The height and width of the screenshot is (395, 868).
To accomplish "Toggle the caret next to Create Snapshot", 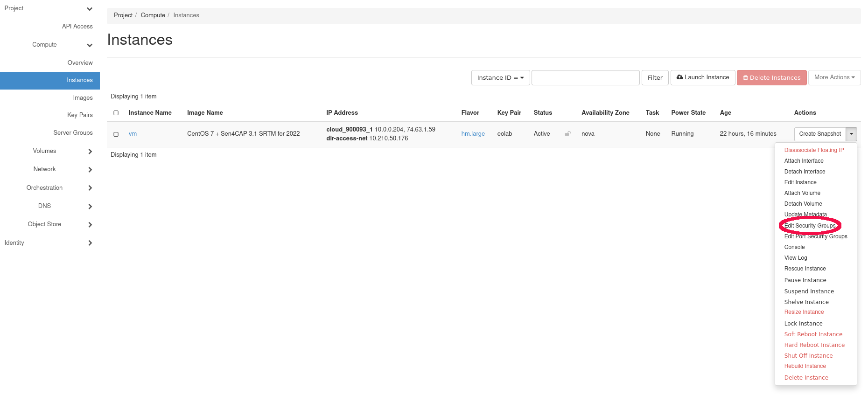I will 852,134.
